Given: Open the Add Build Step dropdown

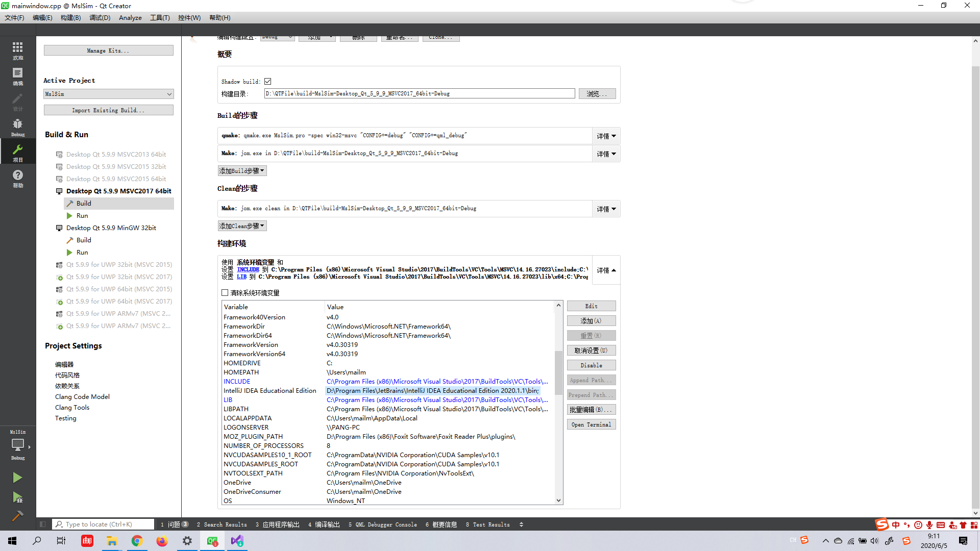Looking at the screenshot, I should click(x=242, y=171).
